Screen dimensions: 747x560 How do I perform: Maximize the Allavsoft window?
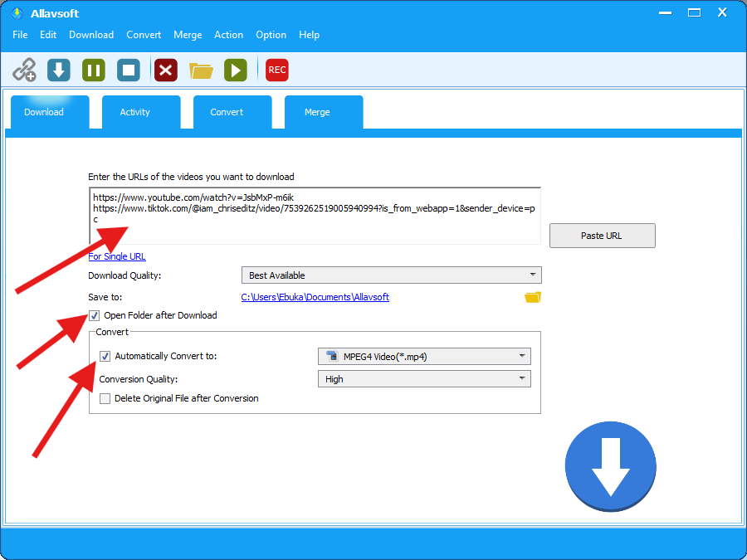tap(694, 12)
